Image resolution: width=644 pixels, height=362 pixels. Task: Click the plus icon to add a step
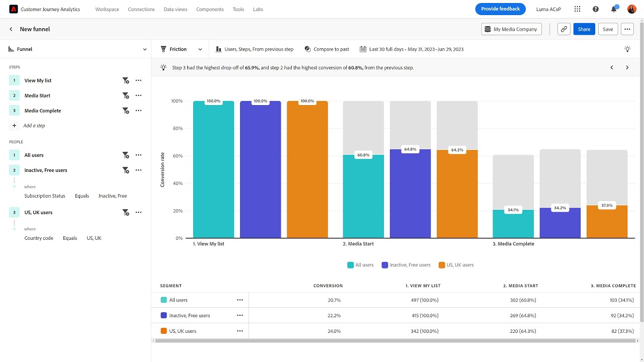click(x=14, y=126)
